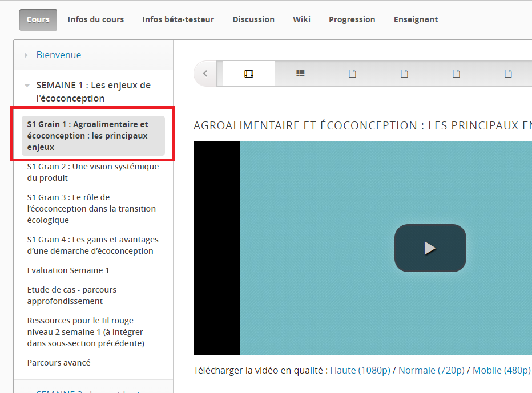The image size is (532, 393).
Task: Open the second document page icon
Action: point(404,74)
